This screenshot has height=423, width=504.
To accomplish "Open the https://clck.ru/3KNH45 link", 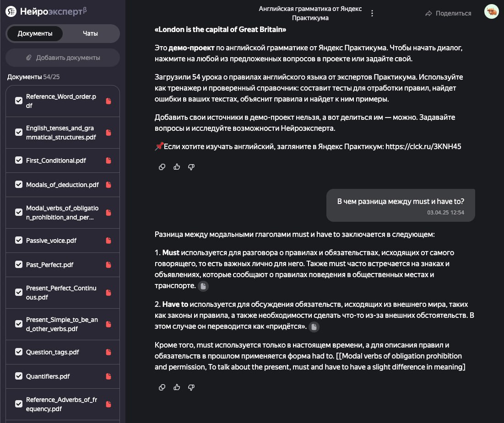I will [423, 146].
